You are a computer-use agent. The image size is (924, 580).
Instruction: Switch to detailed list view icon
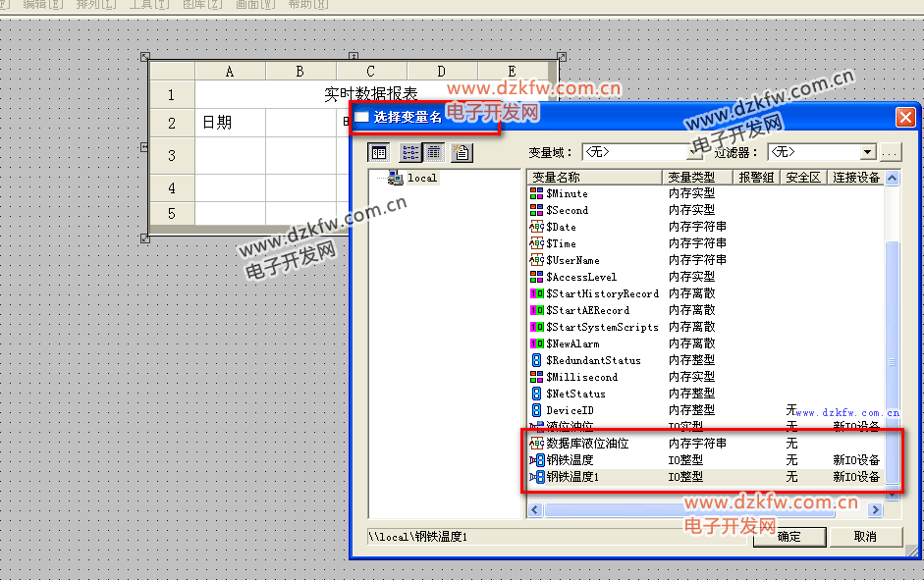pyautogui.click(x=434, y=152)
